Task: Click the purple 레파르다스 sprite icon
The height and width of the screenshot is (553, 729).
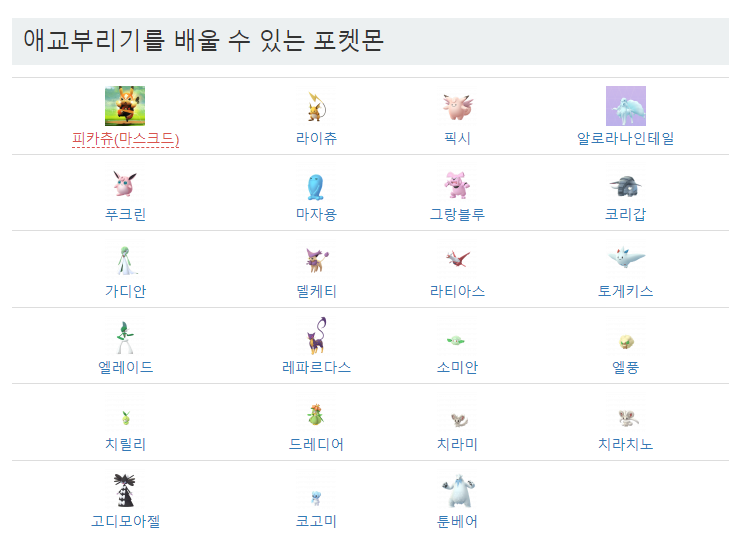Action: (317, 335)
